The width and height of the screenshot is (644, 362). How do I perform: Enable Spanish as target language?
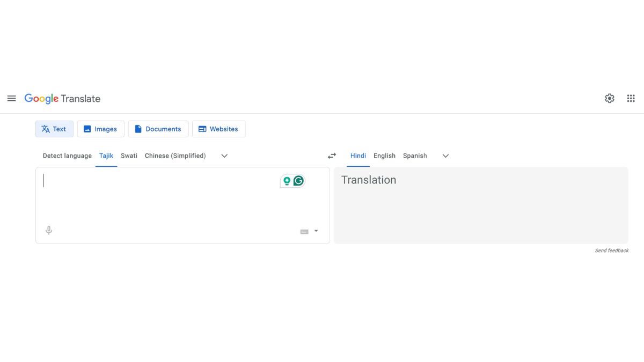pos(415,156)
